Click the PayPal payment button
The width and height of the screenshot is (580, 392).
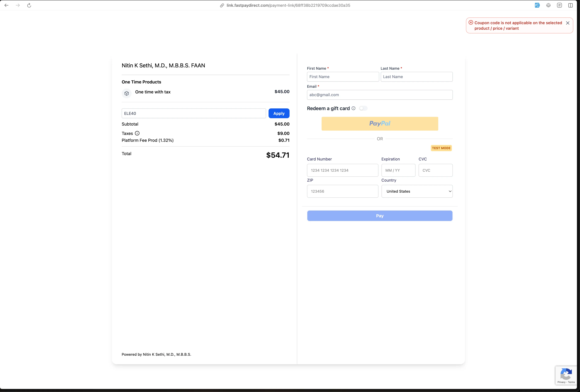pyautogui.click(x=379, y=123)
